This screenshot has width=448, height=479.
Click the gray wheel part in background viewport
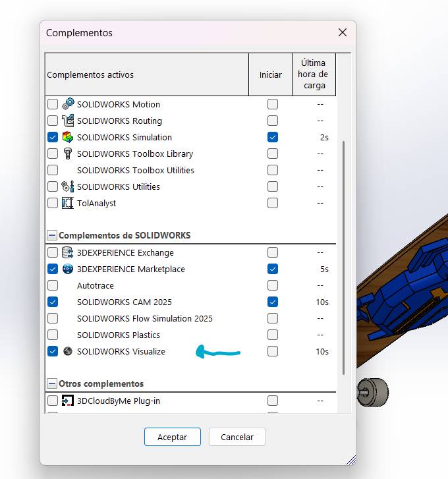(x=373, y=392)
